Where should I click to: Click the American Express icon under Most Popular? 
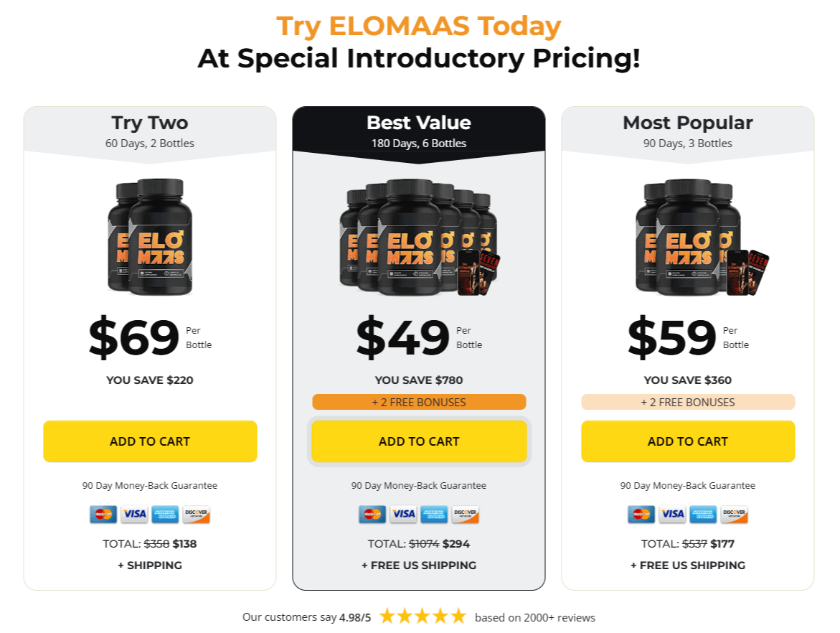click(704, 514)
